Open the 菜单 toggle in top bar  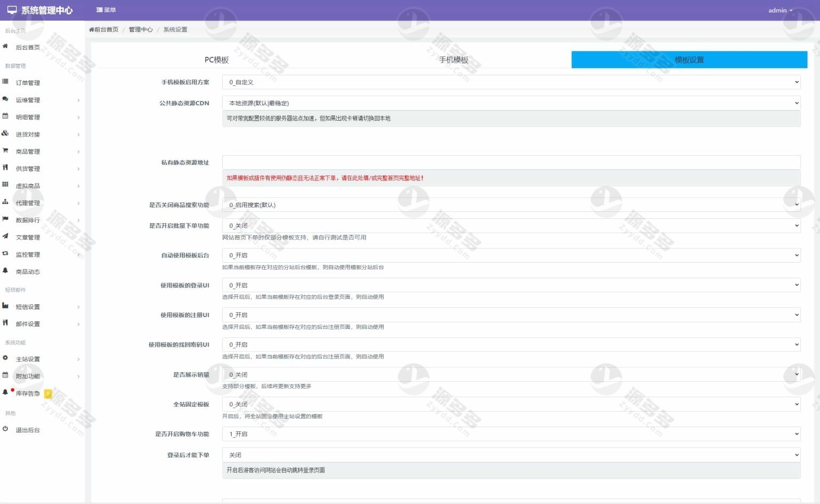[106, 10]
